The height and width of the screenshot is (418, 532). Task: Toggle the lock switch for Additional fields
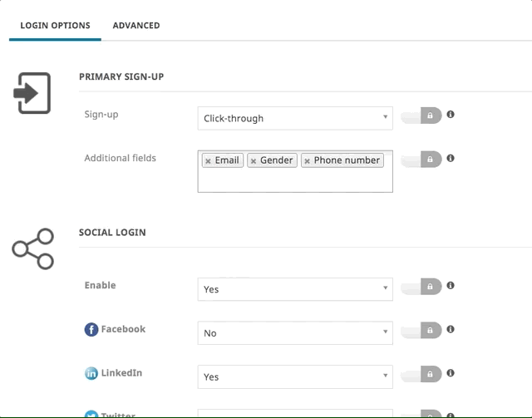pos(421,159)
